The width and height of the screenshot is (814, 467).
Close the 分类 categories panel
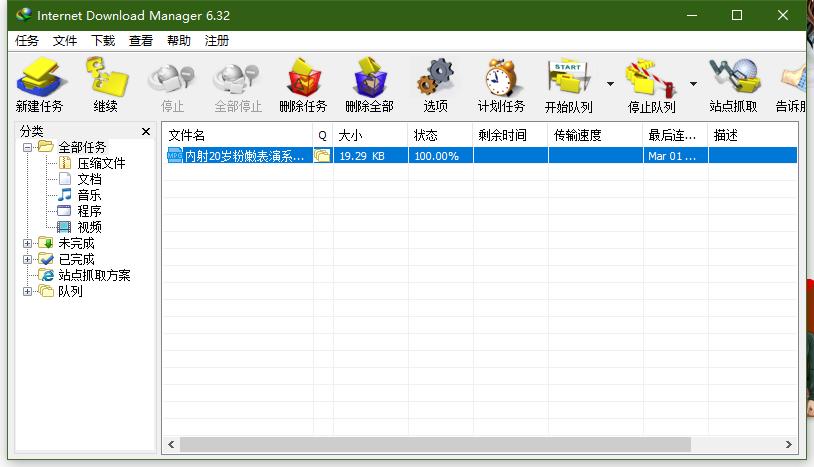[146, 131]
